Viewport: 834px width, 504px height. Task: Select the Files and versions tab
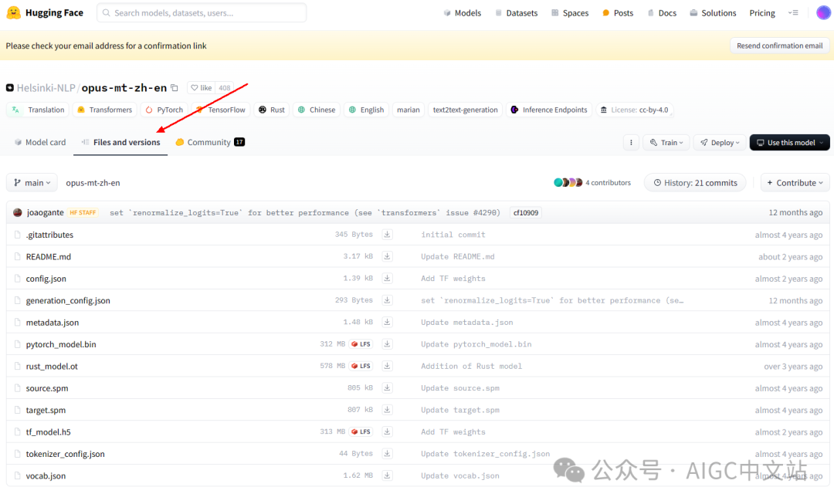[120, 142]
